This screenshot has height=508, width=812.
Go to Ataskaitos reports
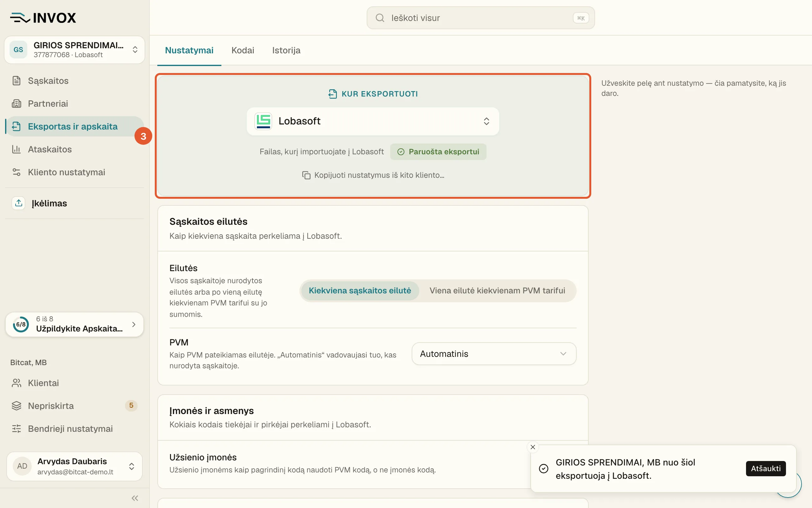coord(75,149)
